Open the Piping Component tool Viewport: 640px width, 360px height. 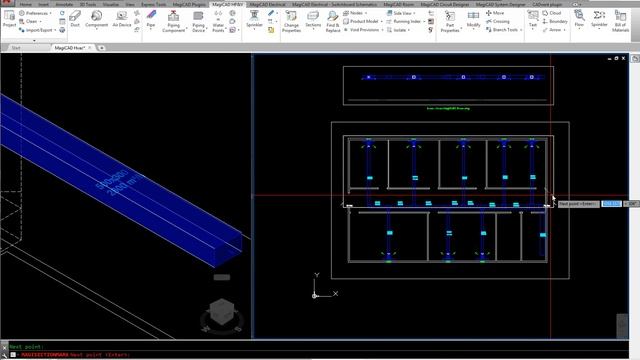173,21
